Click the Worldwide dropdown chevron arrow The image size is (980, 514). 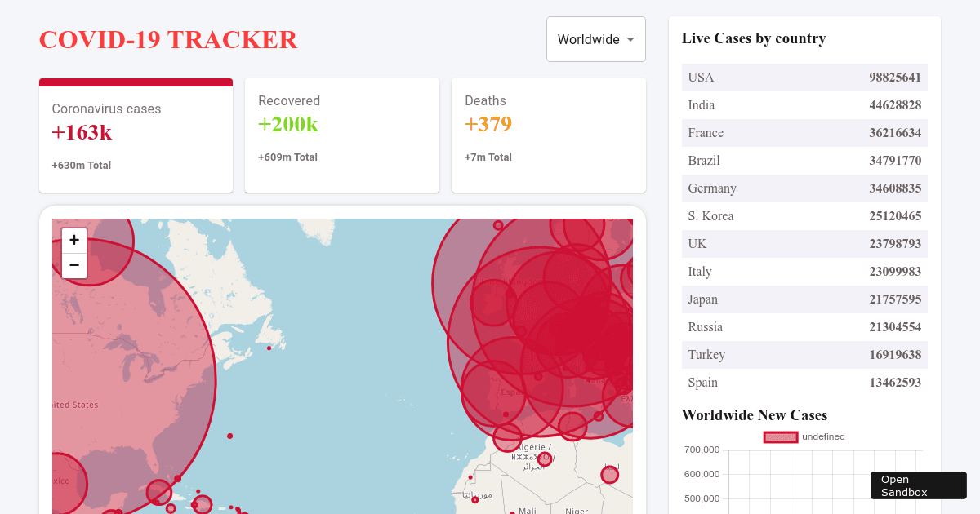[x=630, y=38]
